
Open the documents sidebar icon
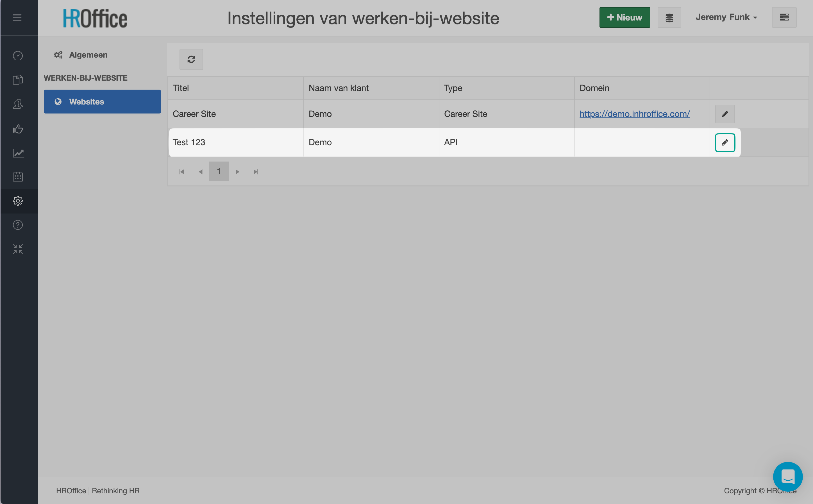pyautogui.click(x=18, y=80)
